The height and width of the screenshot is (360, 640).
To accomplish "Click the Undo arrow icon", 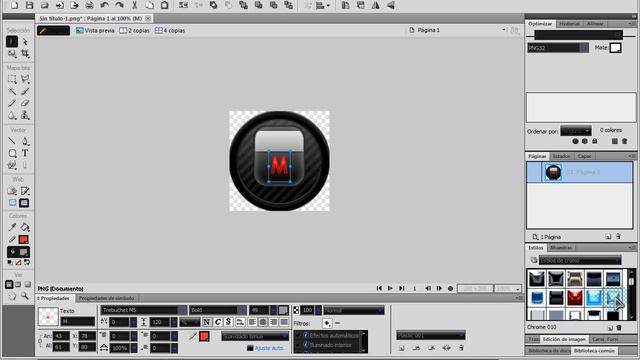I will pos(104,5).
